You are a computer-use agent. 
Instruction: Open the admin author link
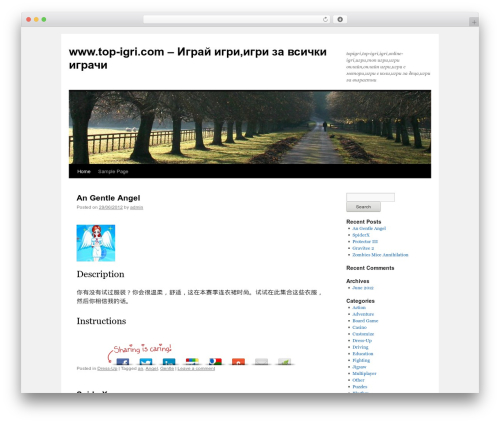[136, 207]
